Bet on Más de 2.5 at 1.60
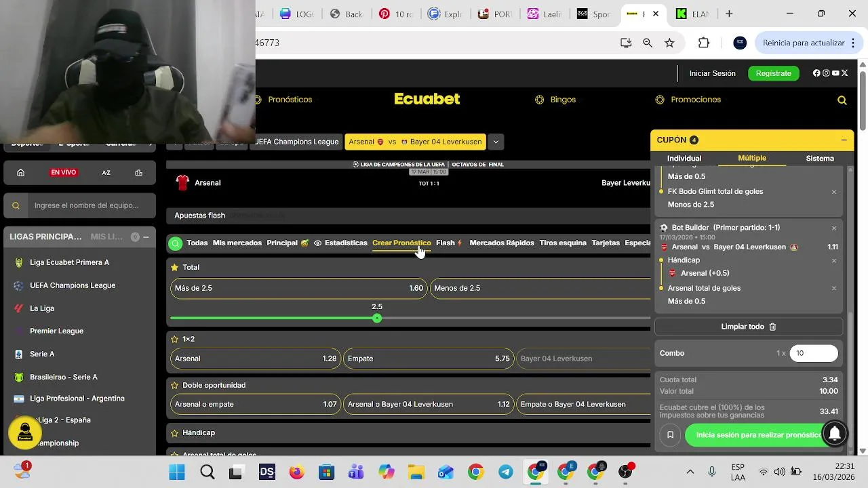The image size is (868, 488). pos(298,288)
